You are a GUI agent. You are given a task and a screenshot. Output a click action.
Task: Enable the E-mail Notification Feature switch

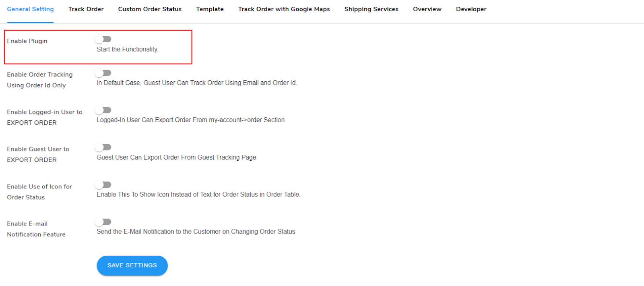pyautogui.click(x=103, y=222)
